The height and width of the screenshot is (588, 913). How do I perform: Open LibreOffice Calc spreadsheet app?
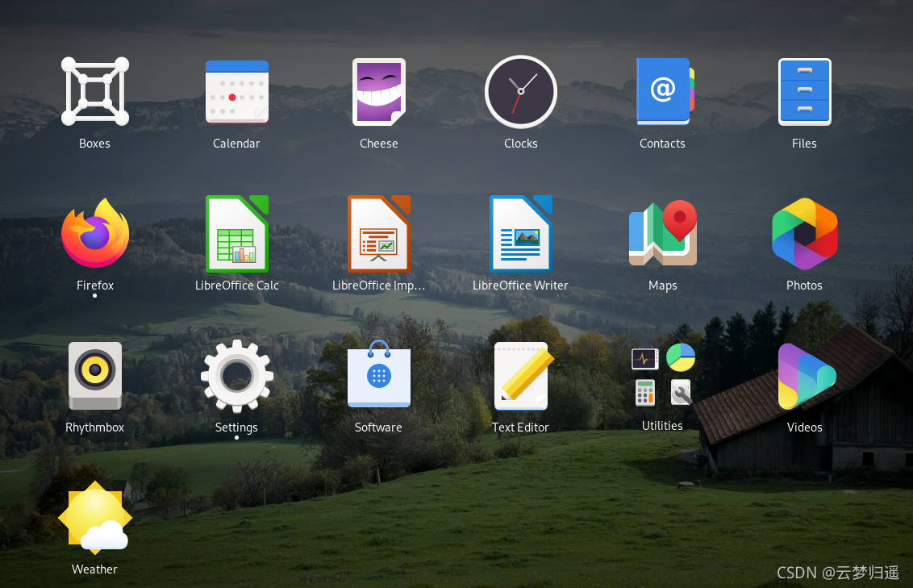237,233
